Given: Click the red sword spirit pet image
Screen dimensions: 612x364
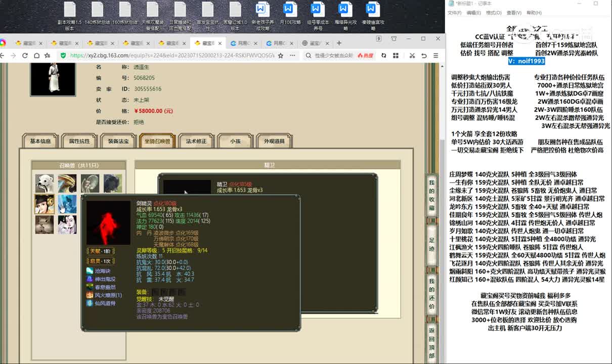Looking at the screenshot, I should (108, 223).
